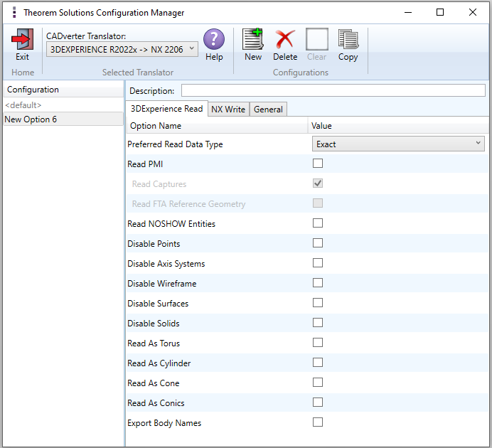This screenshot has height=448, width=492.
Task: Enable the Read As Cylinder checkbox
Action: [x=318, y=363]
